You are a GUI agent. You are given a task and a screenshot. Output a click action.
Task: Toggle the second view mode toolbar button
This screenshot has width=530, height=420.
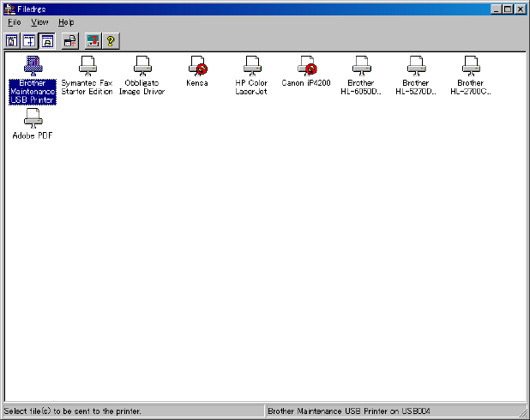pyautogui.click(x=29, y=40)
